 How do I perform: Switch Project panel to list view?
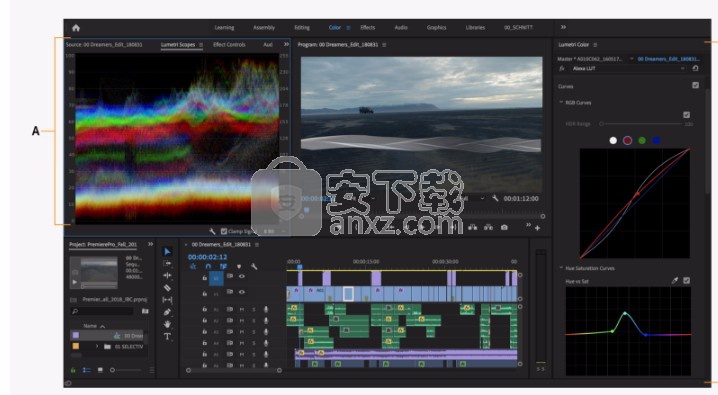[x=87, y=370]
